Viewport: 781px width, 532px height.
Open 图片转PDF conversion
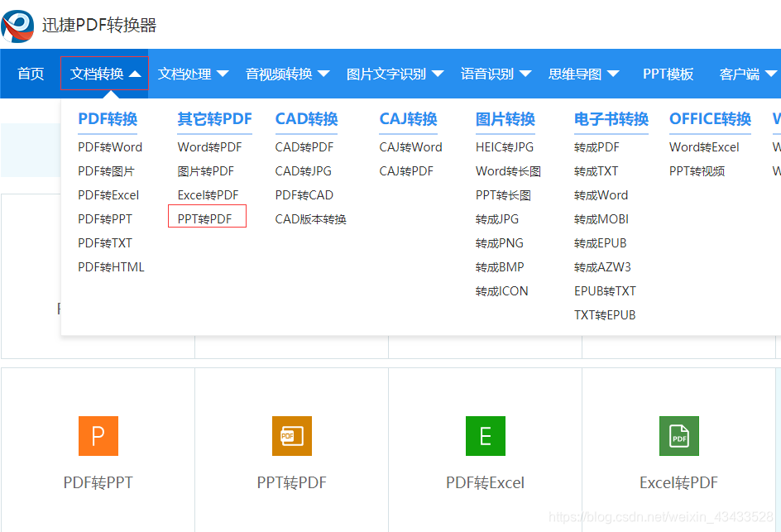click(206, 171)
